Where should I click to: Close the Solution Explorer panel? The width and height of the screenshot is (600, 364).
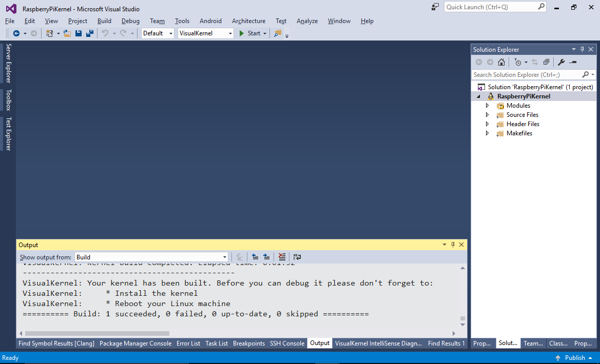(591, 49)
